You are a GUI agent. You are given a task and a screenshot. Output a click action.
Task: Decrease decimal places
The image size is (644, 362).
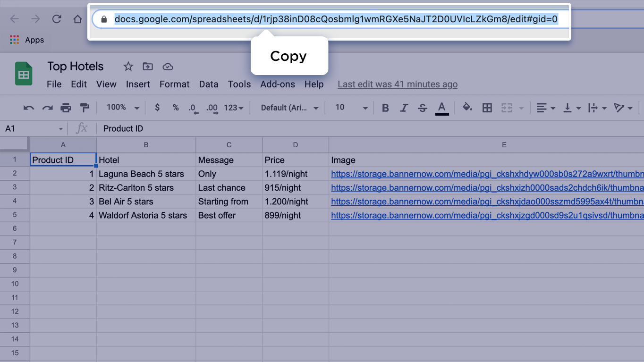193,109
